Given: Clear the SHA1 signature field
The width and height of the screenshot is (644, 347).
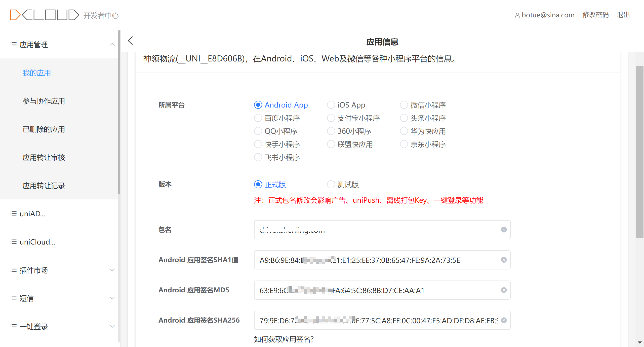Looking at the screenshot, I should pos(504,260).
